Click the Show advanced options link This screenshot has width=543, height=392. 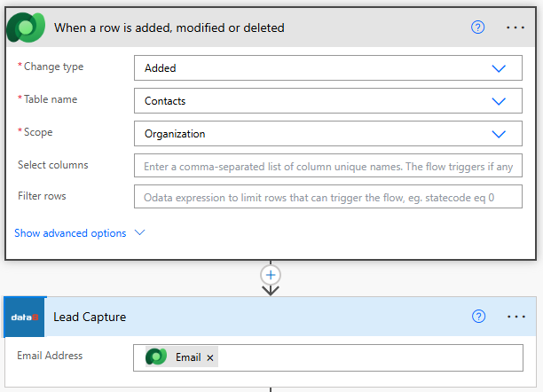tap(70, 233)
